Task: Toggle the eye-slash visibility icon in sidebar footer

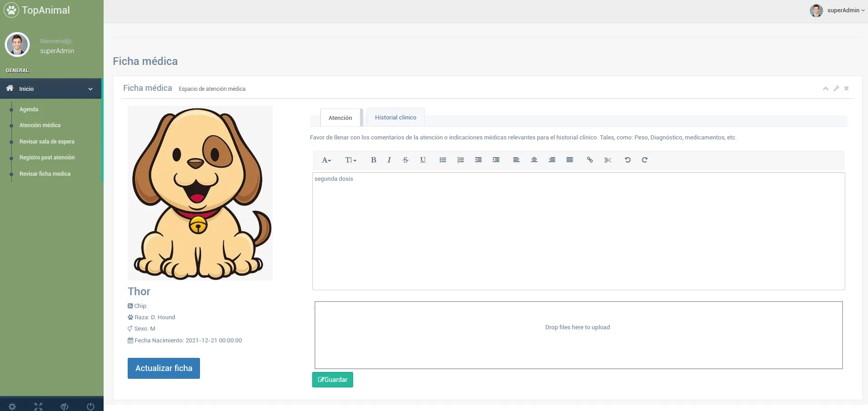Action: click(65, 406)
